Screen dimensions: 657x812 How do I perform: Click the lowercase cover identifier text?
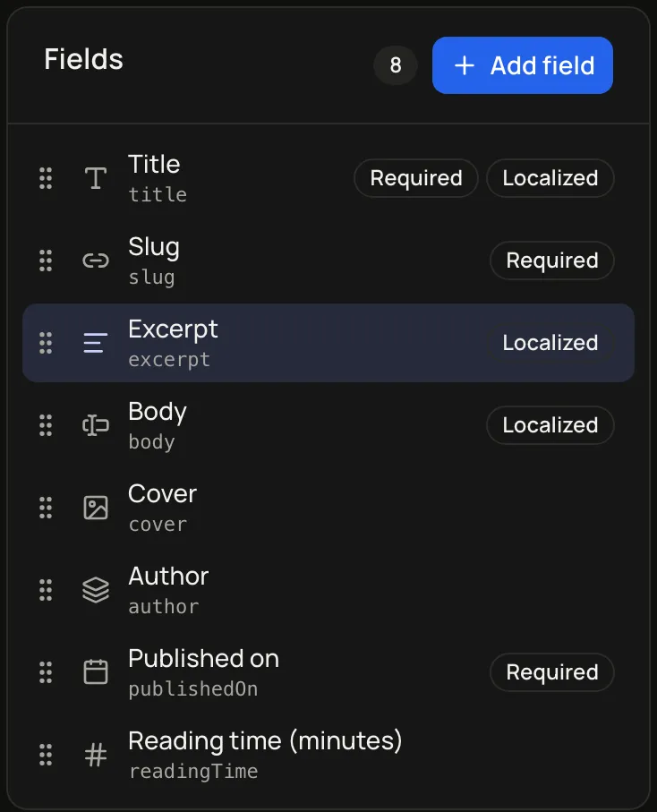coord(158,525)
